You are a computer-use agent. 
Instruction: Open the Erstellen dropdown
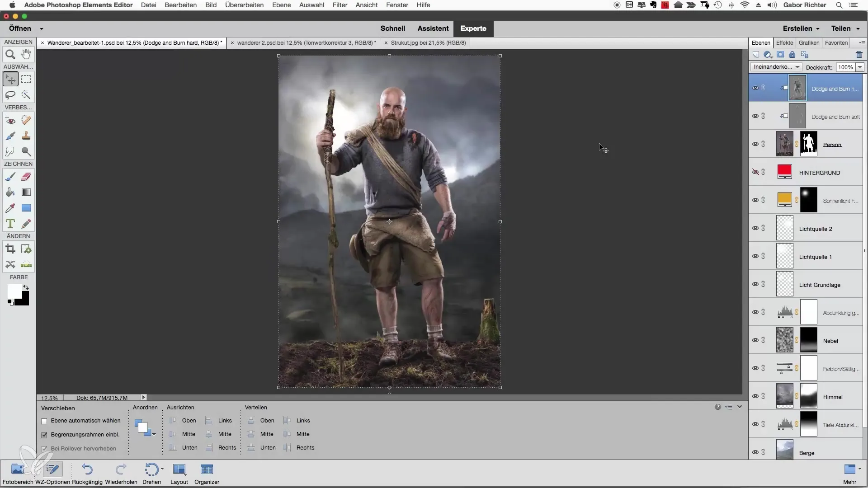tap(801, 28)
